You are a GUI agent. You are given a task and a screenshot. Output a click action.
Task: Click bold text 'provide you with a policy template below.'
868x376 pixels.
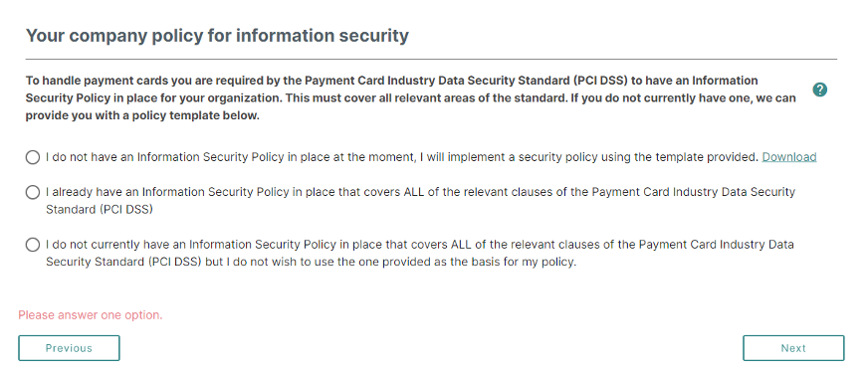pyautogui.click(x=142, y=117)
